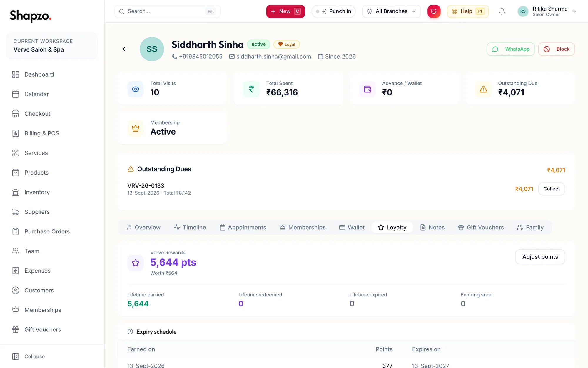
Task: Open Ritika Sharma account menu
Action: (547, 11)
